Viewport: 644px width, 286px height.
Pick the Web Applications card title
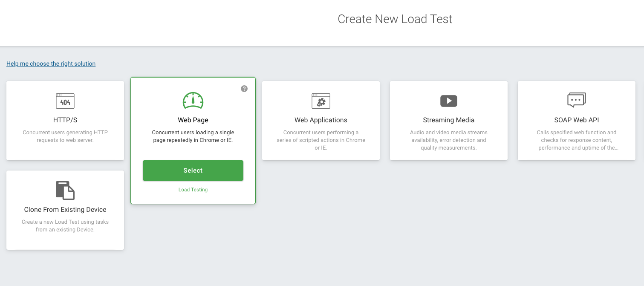[321, 120]
